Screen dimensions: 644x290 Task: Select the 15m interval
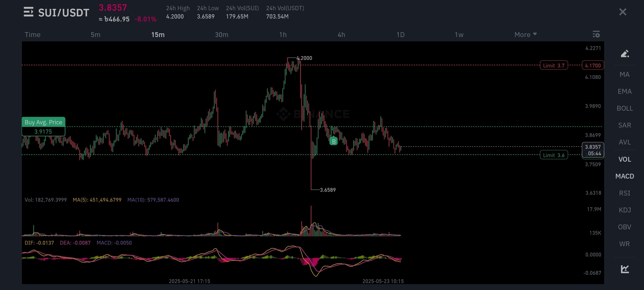pos(158,35)
